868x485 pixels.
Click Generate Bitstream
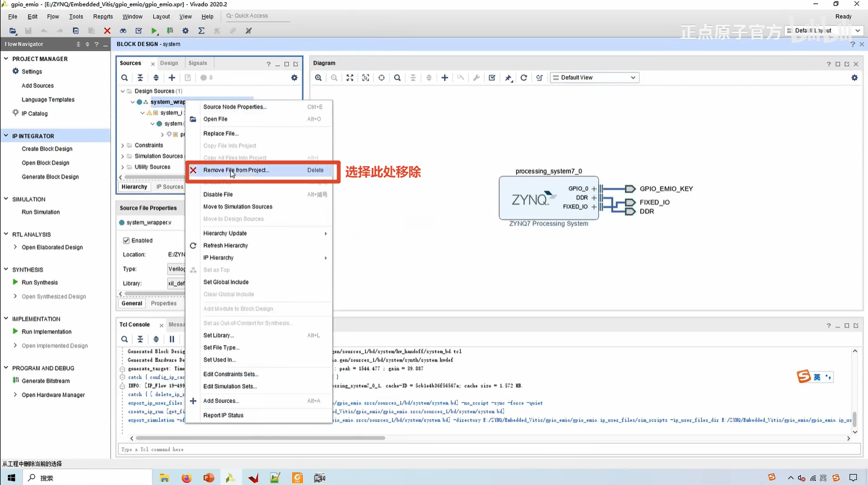46,381
